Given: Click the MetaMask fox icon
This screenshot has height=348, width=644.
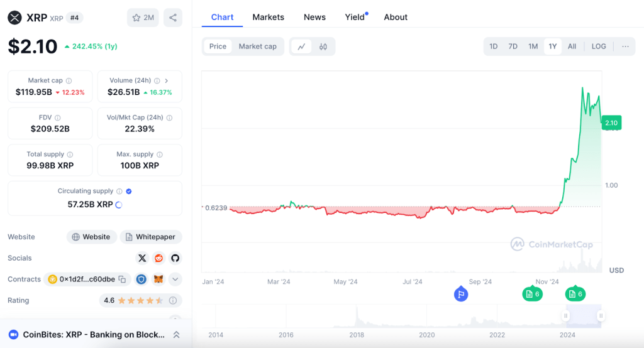Looking at the screenshot, I should [x=158, y=280].
